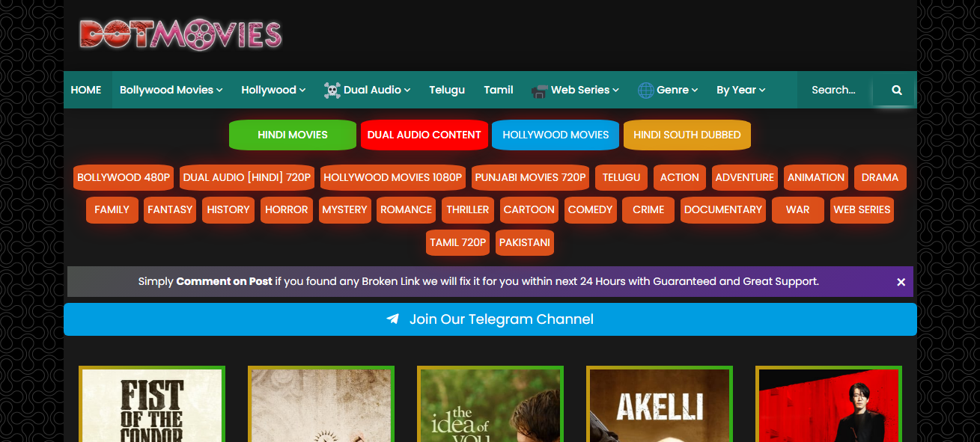Choose the COMEDY genre tag

click(591, 210)
